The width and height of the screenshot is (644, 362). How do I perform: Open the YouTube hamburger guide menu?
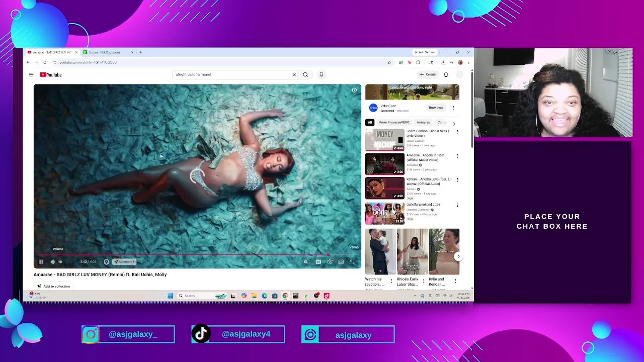point(31,74)
